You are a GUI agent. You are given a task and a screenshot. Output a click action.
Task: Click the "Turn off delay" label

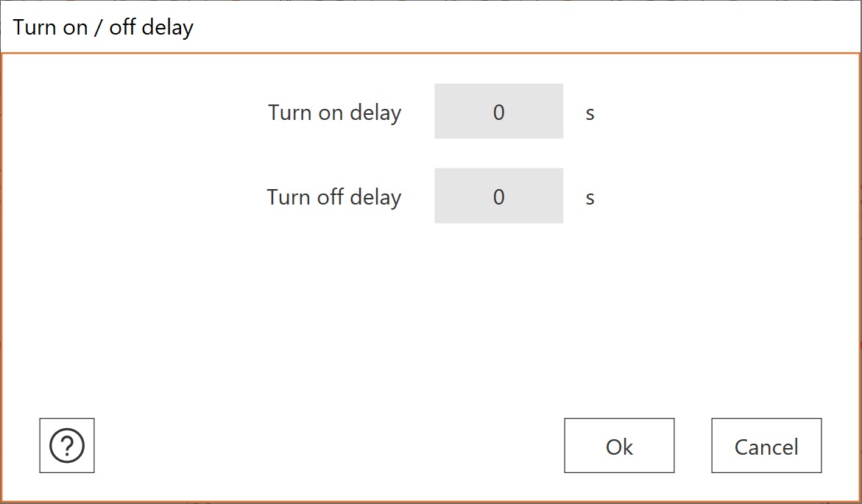pos(333,197)
